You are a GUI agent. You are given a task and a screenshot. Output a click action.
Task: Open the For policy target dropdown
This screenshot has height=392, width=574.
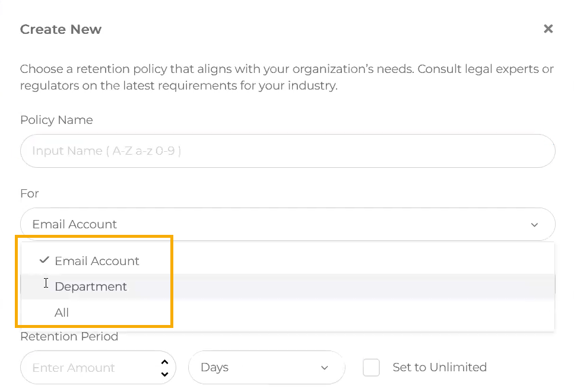click(288, 224)
